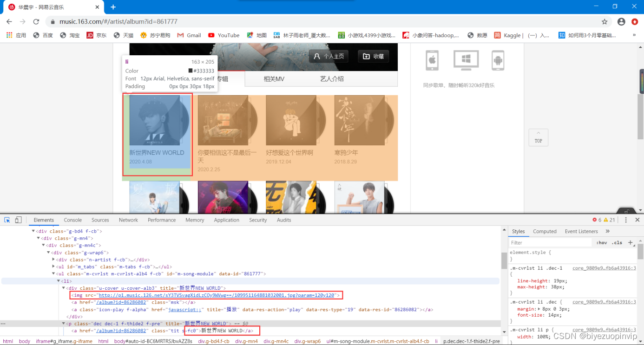644x345 pixels.
Task: Open the core_9809e stylesheet link for .dec-1
Action: 604,268
